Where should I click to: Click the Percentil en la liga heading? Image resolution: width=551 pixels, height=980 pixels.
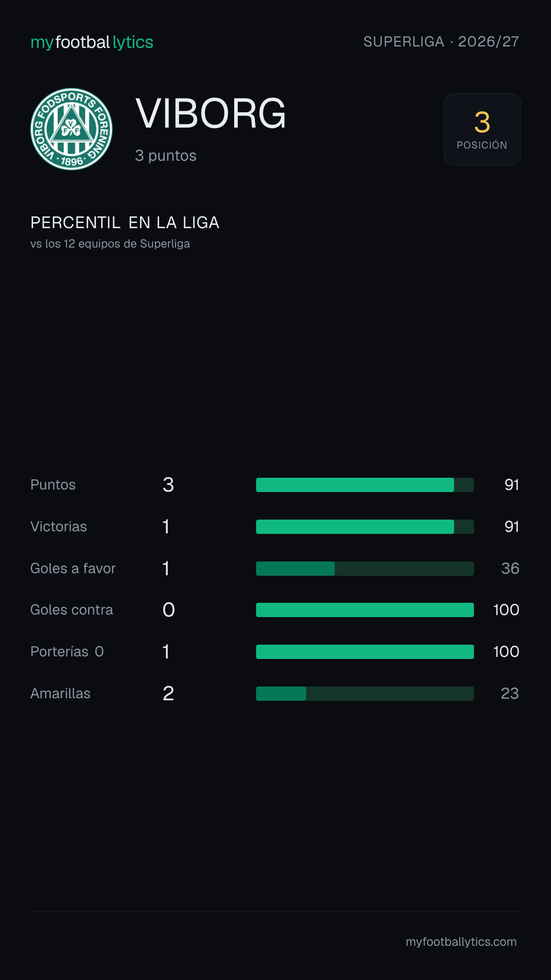pos(125,223)
